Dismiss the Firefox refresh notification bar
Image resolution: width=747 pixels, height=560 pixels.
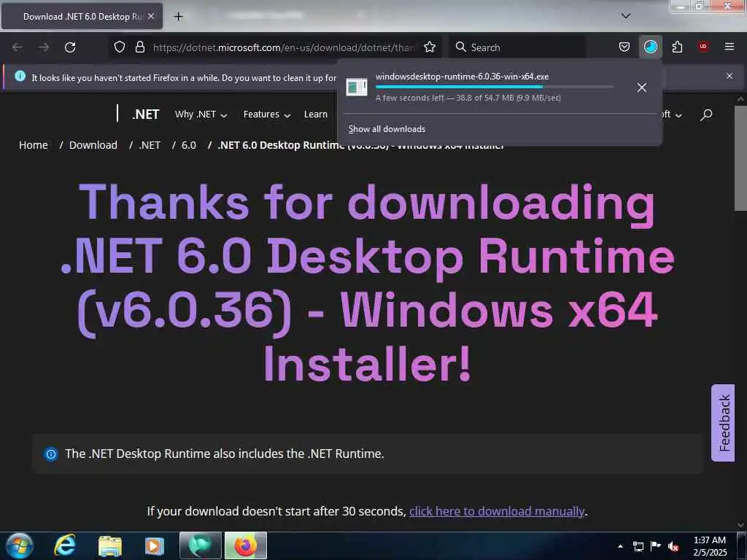[x=729, y=76]
